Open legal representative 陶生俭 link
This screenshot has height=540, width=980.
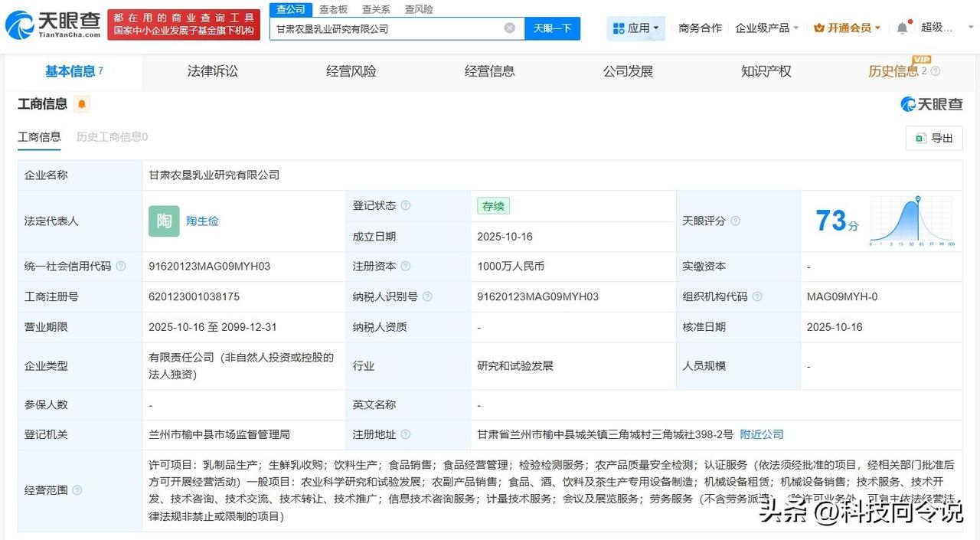tap(202, 221)
